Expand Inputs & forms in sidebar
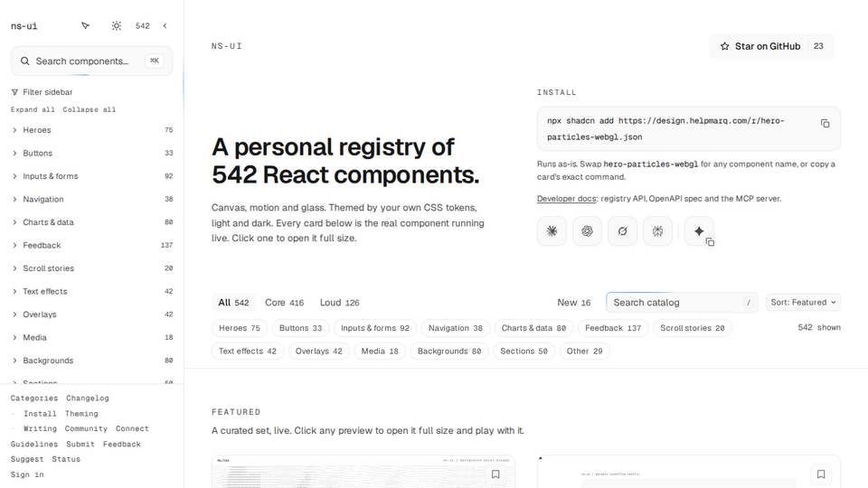The image size is (868, 488). tap(92, 176)
